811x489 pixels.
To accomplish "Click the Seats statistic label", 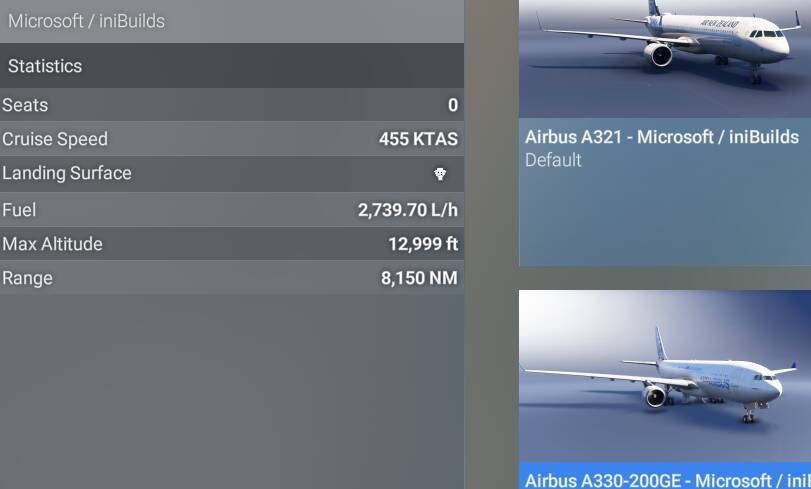I will point(25,105).
